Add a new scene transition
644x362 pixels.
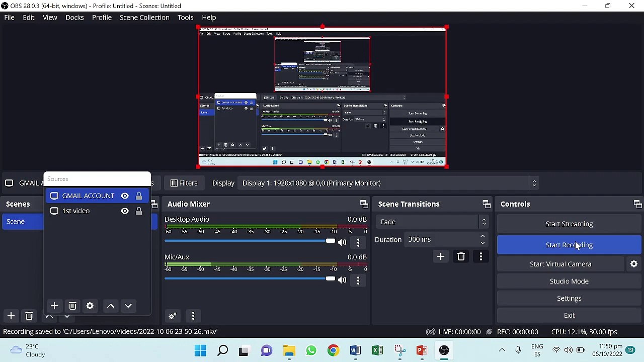tap(440, 256)
